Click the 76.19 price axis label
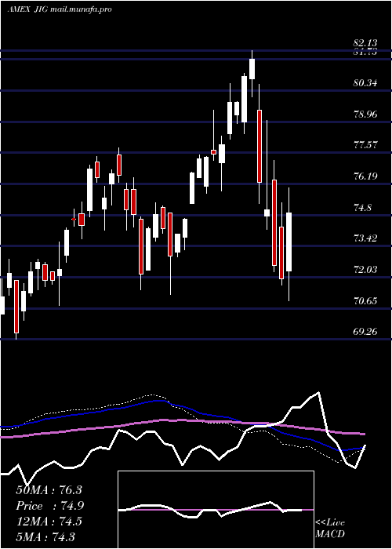This screenshot has width=392, height=549. point(365,176)
